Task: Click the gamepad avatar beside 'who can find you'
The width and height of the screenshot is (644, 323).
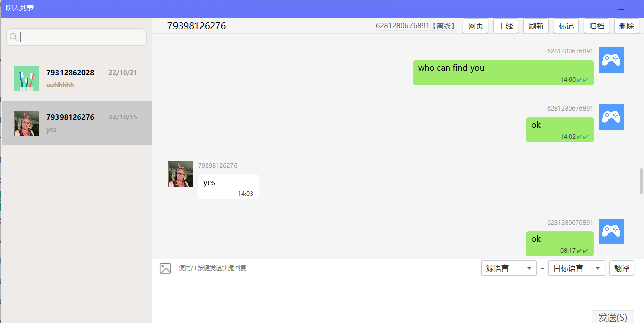Action: tap(611, 60)
